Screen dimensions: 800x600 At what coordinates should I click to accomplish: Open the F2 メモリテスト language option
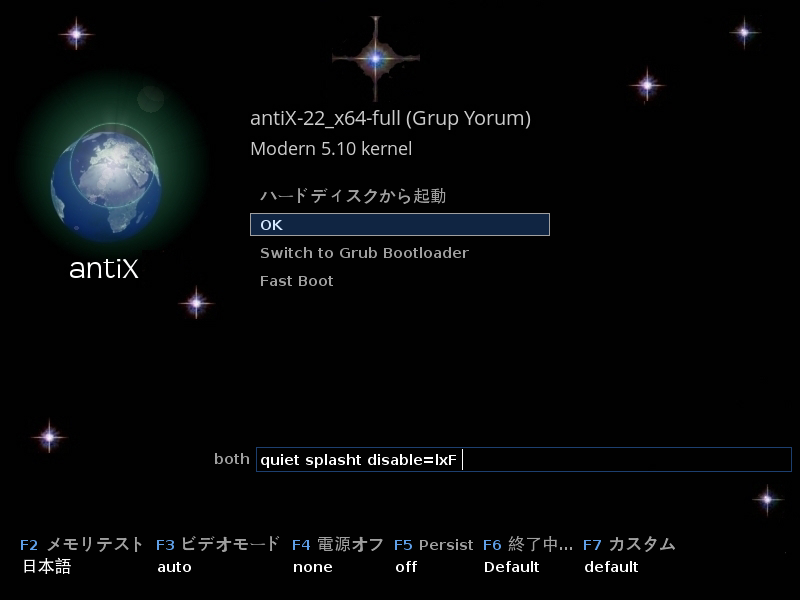coord(82,544)
